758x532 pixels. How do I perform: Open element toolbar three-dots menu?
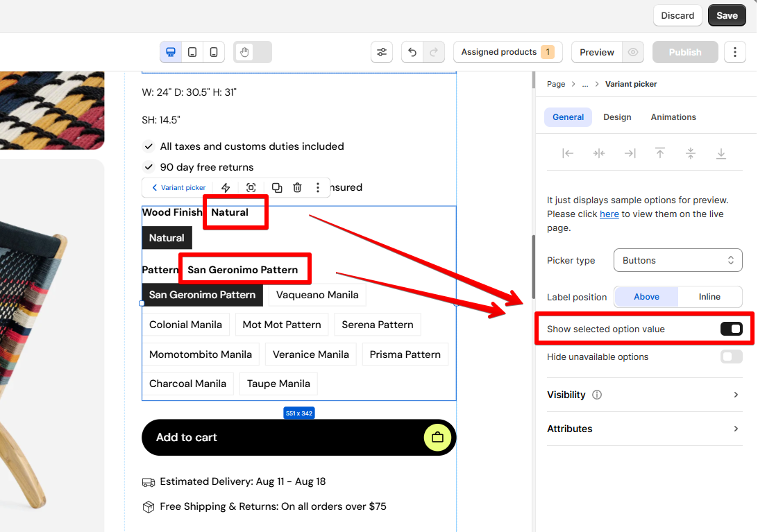pyautogui.click(x=318, y=187)
